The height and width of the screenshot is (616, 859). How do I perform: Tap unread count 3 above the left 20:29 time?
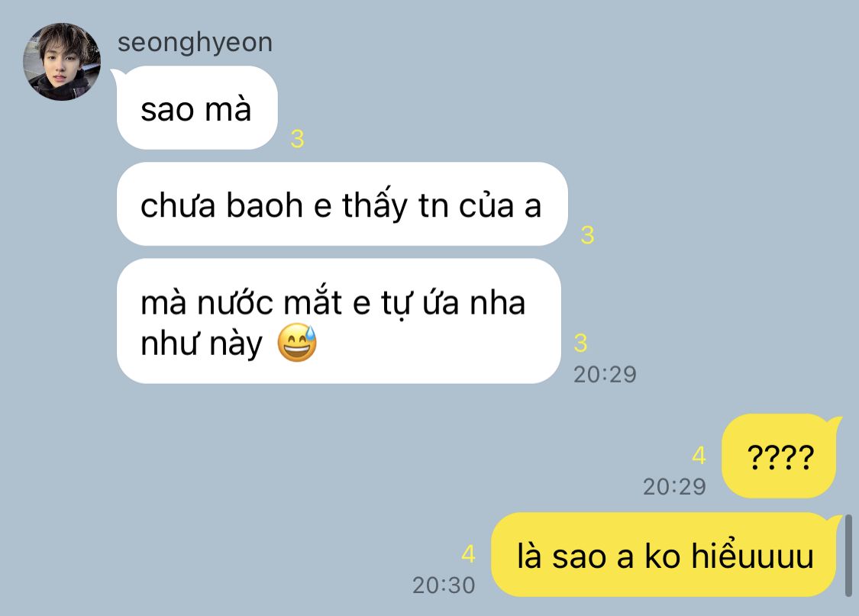pyautogui.click(x=581, y=343)
